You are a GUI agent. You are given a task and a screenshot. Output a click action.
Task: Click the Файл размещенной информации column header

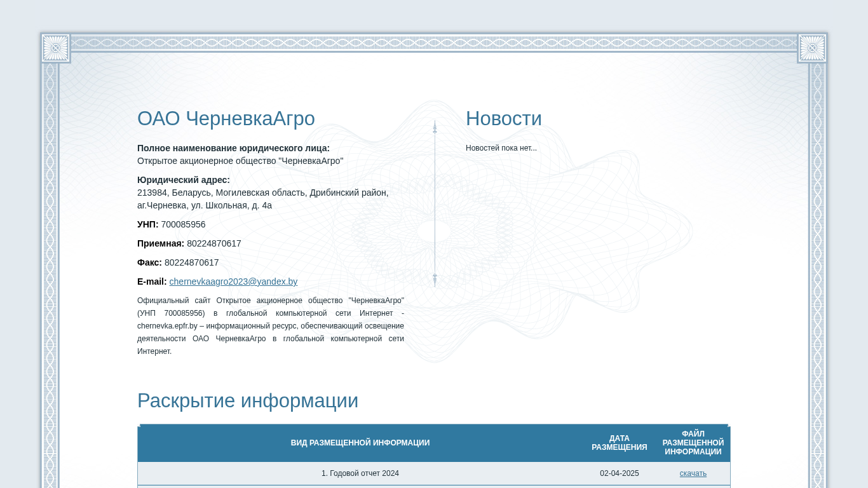point(693,443)
